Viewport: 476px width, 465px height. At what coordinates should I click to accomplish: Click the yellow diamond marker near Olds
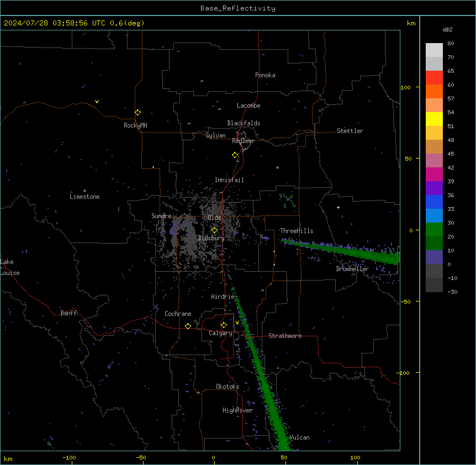click(x=214, y=230)
